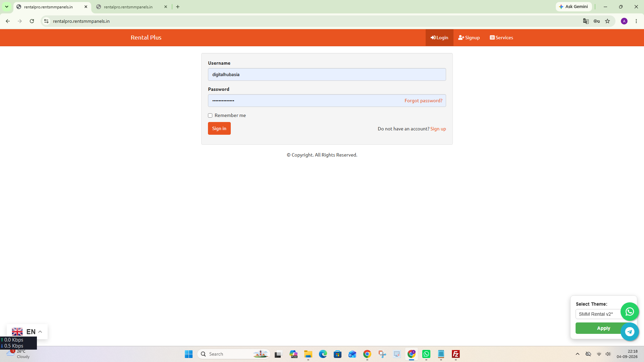
Task: Click the Forgot password link
Action: [x=423, y=101]
